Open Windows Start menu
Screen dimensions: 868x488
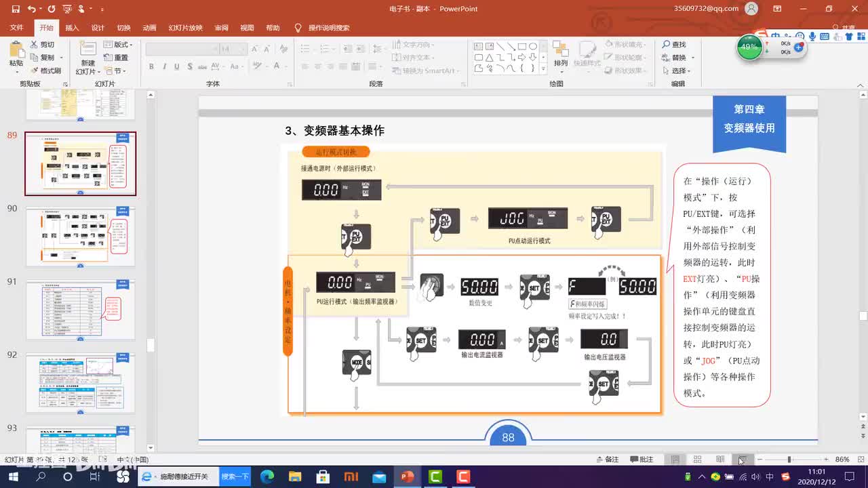13,476
